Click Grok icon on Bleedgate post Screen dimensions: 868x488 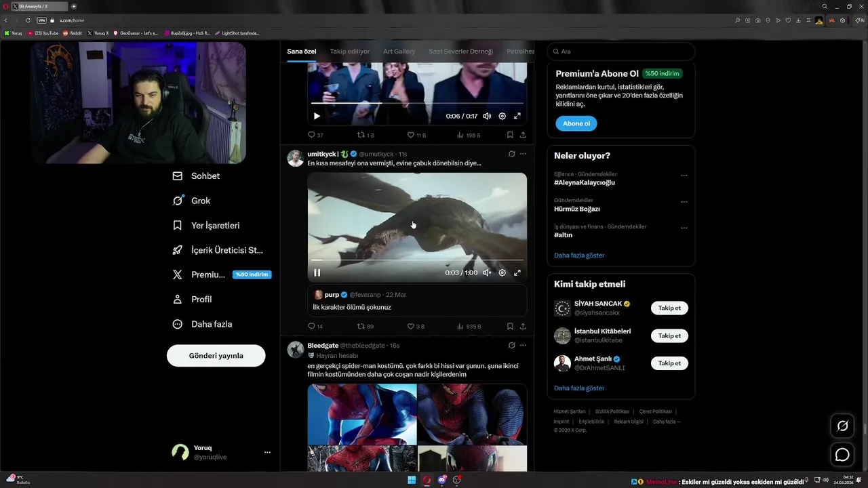512,345
